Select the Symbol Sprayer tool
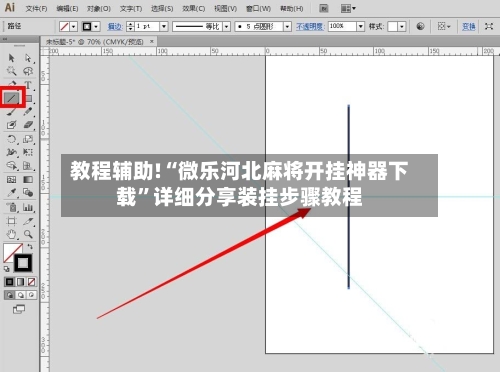The image size is (500, 372). 11,207
